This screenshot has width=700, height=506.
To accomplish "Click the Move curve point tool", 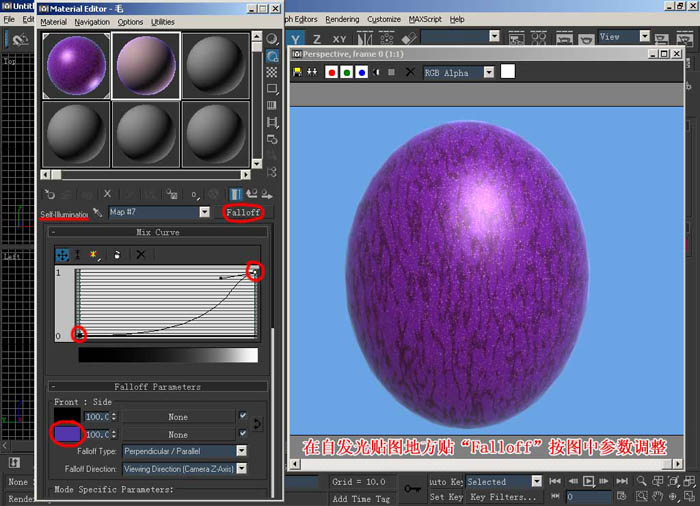I will [x=63, y=255].
